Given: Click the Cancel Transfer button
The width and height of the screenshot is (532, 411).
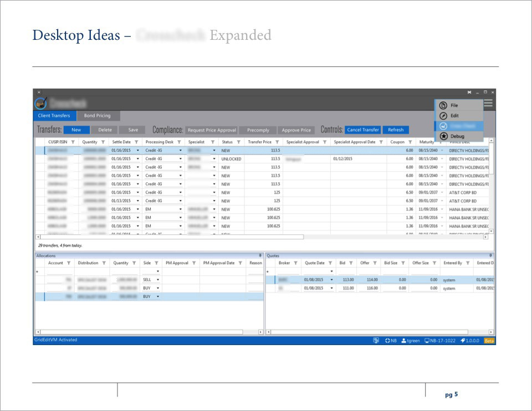Looking at the screenshot, I should click(x=362, y=130).
